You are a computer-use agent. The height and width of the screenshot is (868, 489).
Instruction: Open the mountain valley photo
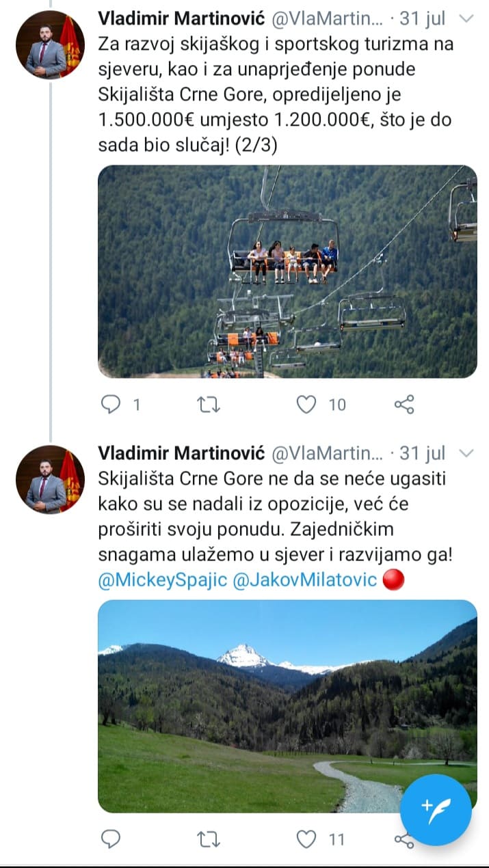(288, 706)
